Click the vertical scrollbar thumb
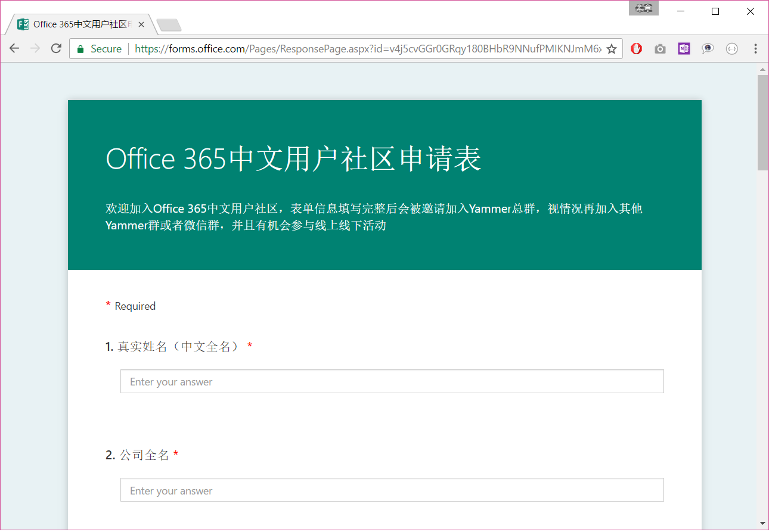The image size is (769, 532). [762, 122]
